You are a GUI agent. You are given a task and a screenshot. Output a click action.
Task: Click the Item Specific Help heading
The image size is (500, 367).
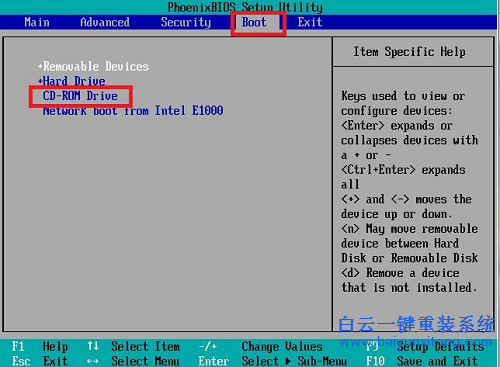pos(409,52)
